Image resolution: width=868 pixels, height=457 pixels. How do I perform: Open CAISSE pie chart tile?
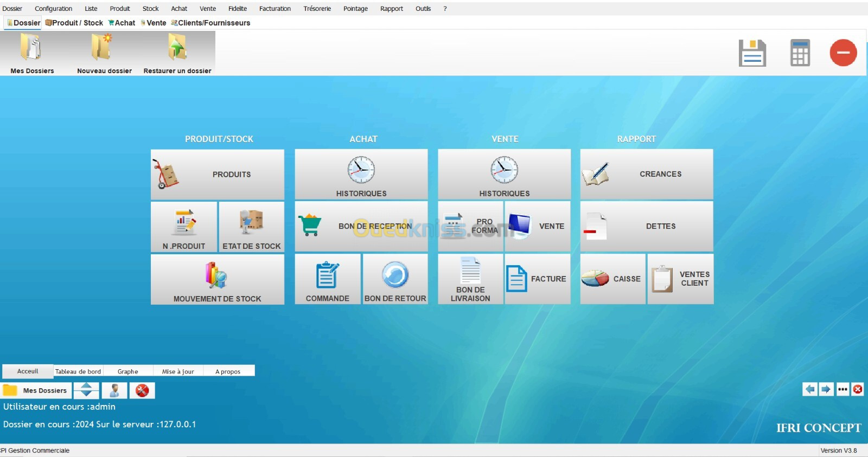(613, 279)
